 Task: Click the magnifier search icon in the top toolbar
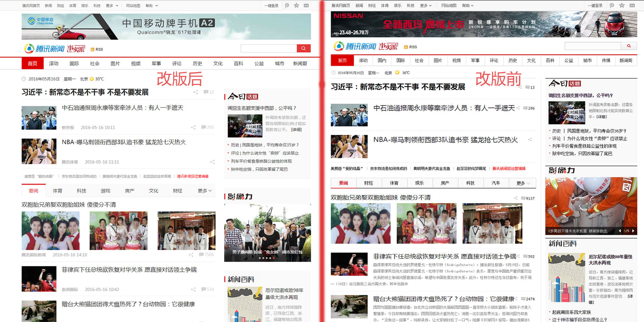click(287, 5)
